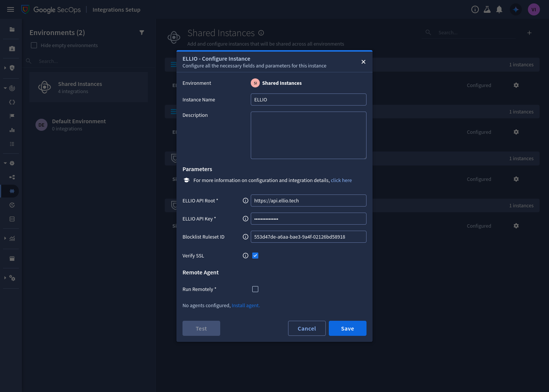Click the Cancel button

307,328
